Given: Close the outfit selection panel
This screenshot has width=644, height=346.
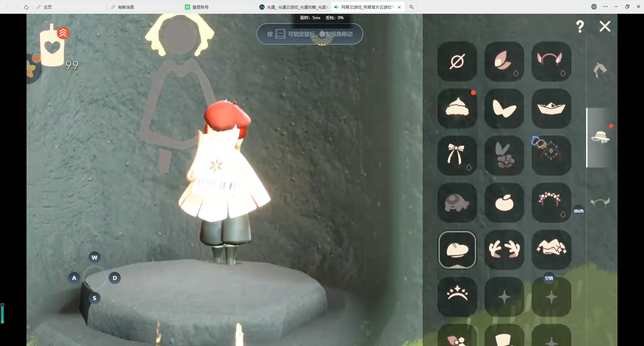Looking at the screenshot, I should point(605,26).
